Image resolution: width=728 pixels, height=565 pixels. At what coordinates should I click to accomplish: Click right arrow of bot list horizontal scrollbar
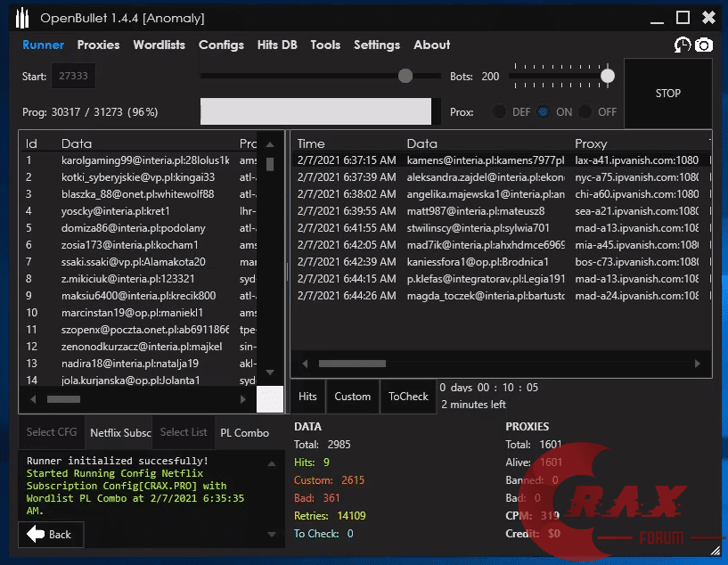coord(243,399)
